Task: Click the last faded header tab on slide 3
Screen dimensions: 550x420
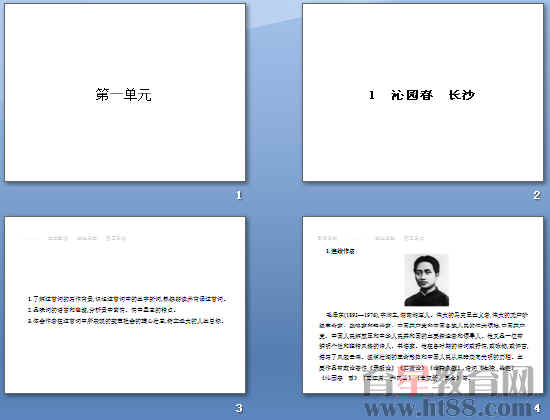Action: 116,238
